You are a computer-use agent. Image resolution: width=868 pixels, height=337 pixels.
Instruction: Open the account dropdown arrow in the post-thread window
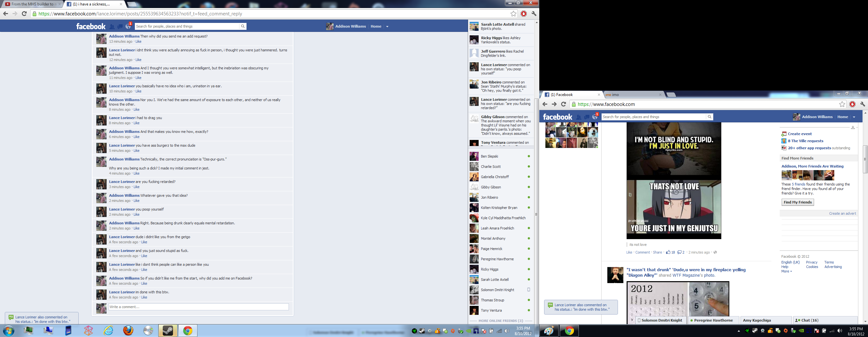387,27
